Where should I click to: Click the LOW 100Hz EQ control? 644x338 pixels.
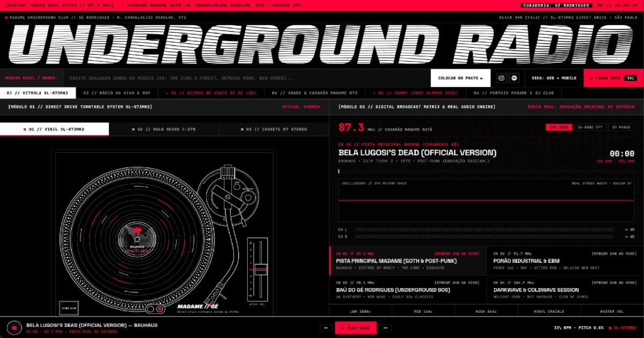[x=360, y=311]
